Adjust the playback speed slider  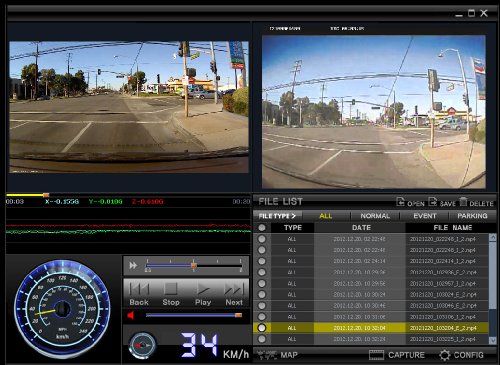click(194, 266)
